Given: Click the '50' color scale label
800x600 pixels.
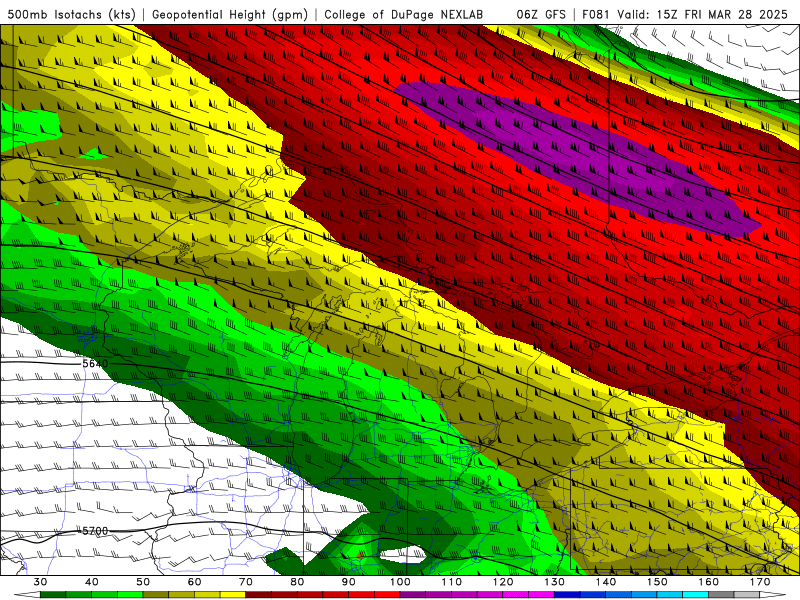Looking at the screenshot, I should pos(143,582).
